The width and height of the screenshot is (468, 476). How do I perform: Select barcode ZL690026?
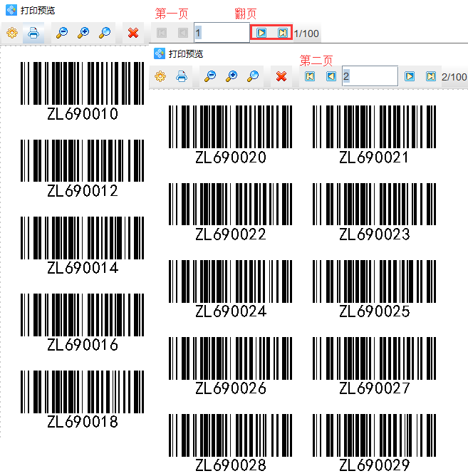(230, 366)
